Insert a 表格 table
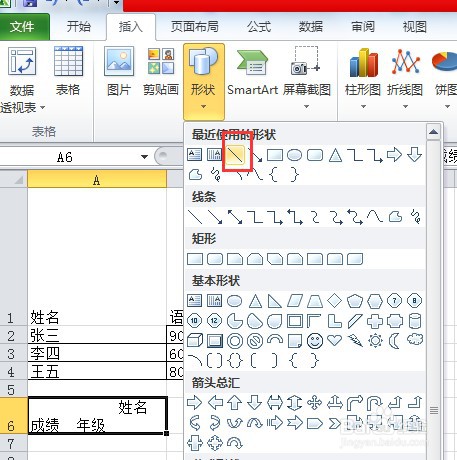 tap(68, 71)
